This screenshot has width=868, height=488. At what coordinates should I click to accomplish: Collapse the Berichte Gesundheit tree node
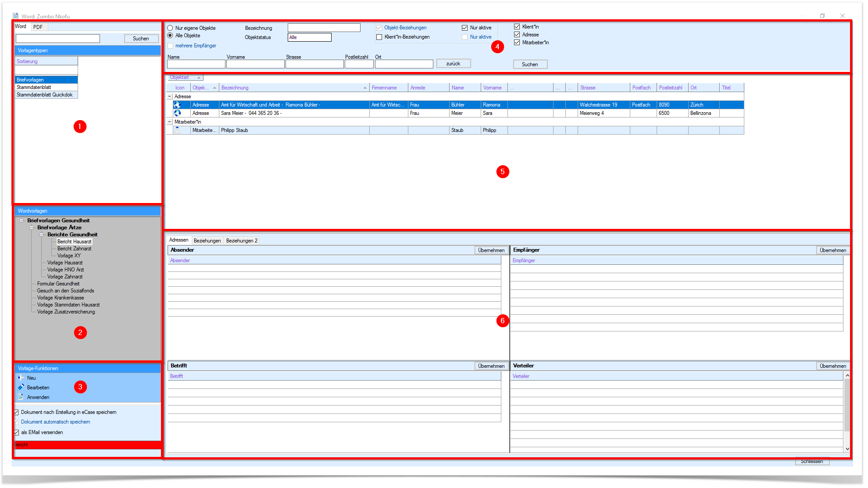coord(42,235)
